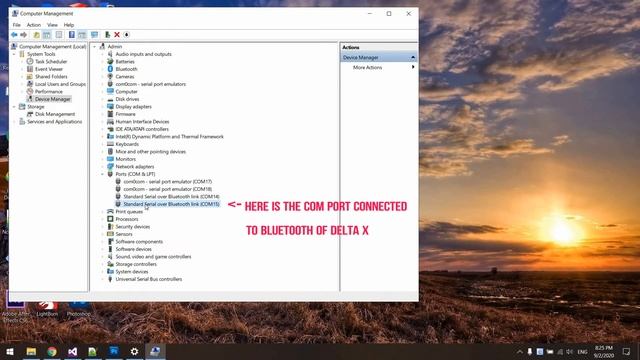This screenshot has width=640, height=360.
Task: Click the Performance gauge icon in tree
Action: (30, 91)
